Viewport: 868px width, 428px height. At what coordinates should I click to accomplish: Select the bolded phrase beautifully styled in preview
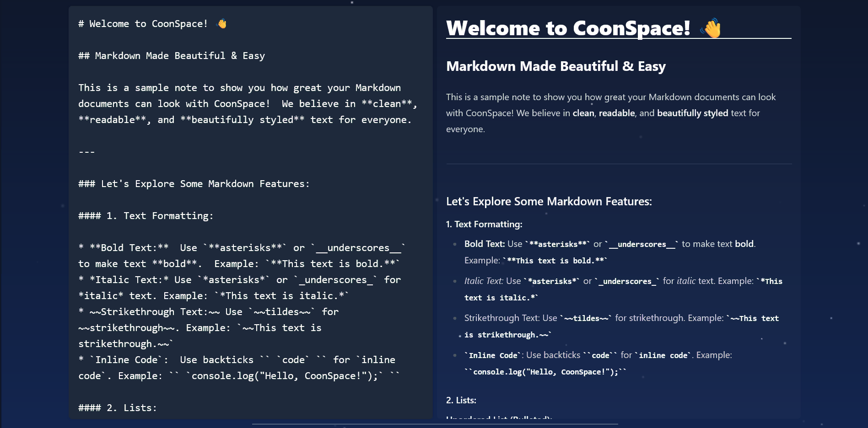(692, 113)
